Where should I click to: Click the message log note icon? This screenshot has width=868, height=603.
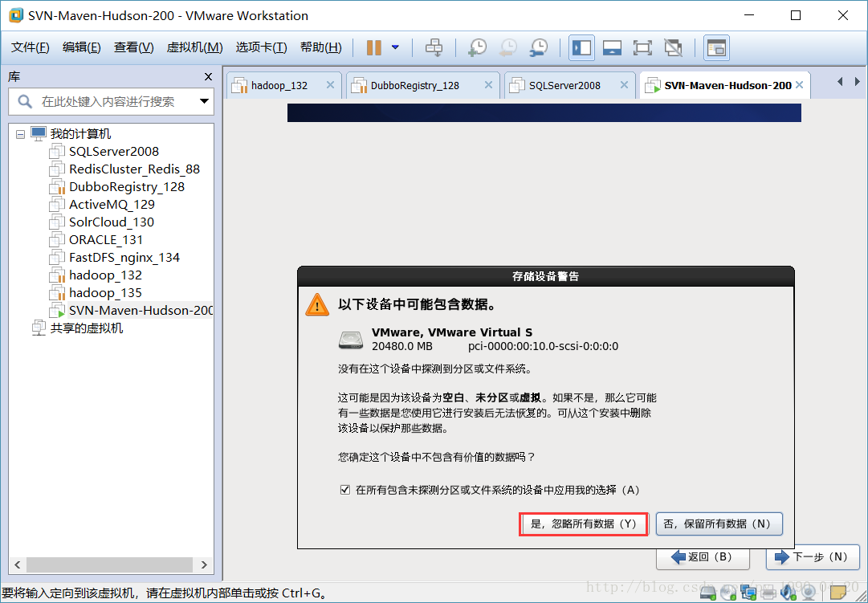(838, 593)
